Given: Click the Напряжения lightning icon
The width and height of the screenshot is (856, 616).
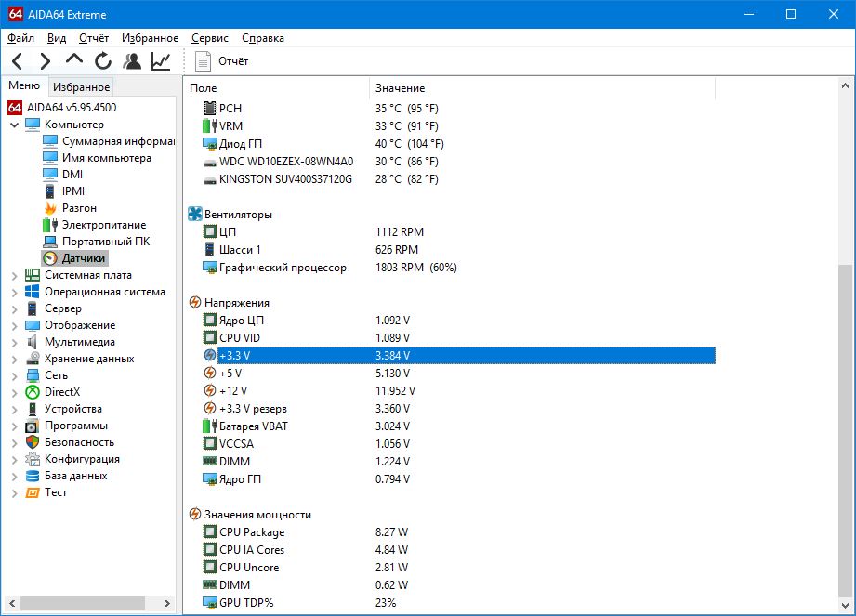Looking at the screenshot, I should point(195,302).
